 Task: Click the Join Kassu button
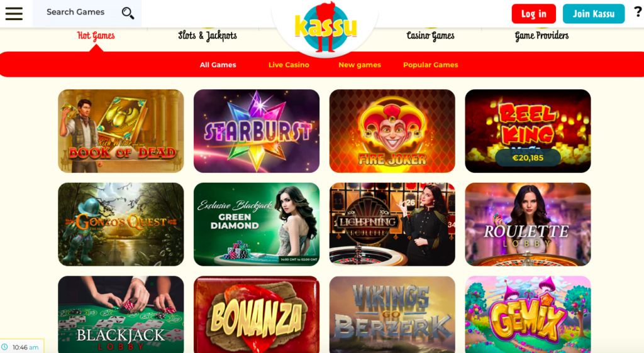coord(594,14)
